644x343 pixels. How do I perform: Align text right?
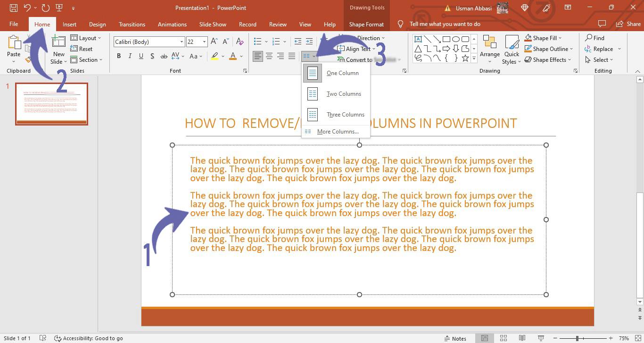[281, 56]
